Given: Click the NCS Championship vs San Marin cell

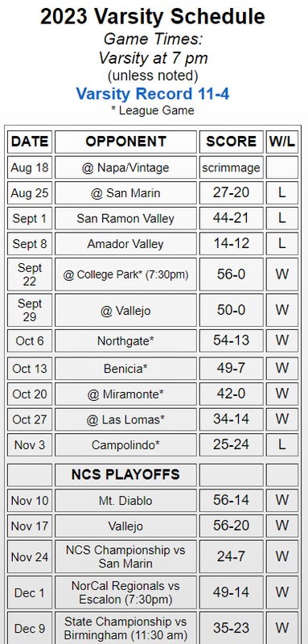Looking at the screenshot, I should (126, 556).
